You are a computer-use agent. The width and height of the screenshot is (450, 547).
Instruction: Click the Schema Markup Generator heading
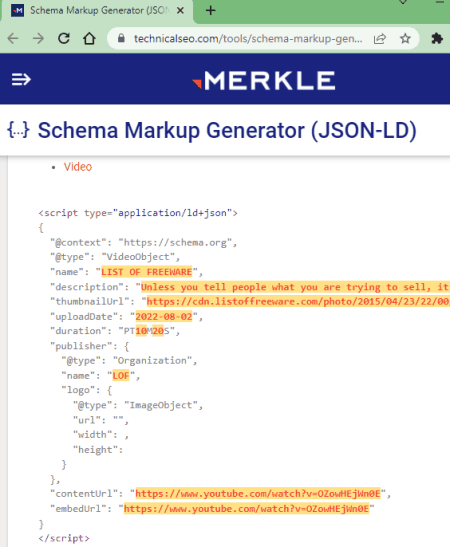(x=227, y=130)
